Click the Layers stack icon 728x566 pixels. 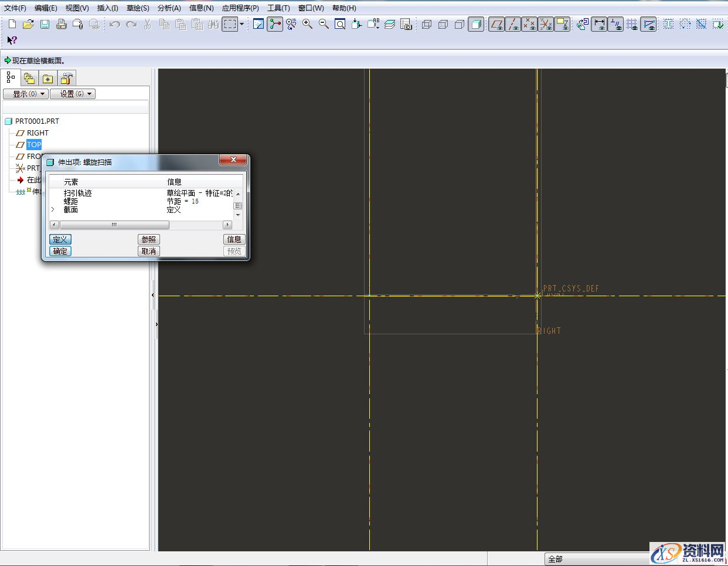tap(390, 24)
